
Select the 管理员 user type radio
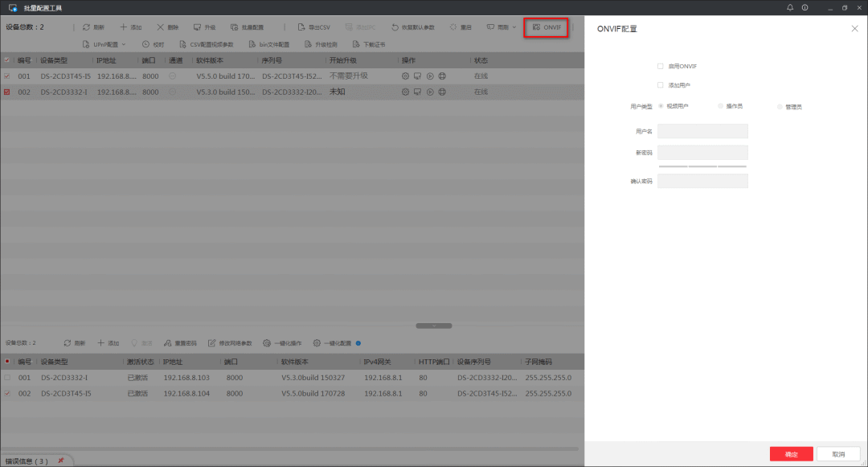[x=780, y=106]
